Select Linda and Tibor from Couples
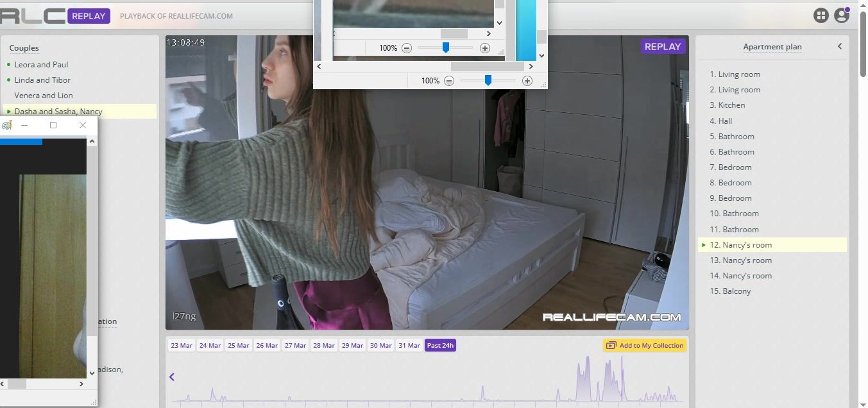This screenshot has width=868, height=408. point(42,80)
